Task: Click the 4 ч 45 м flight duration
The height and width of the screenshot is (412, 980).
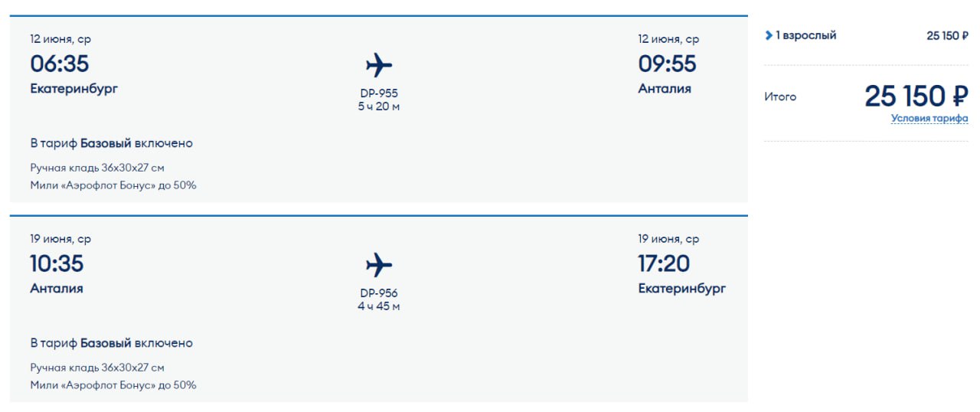Action: (379, 306)
